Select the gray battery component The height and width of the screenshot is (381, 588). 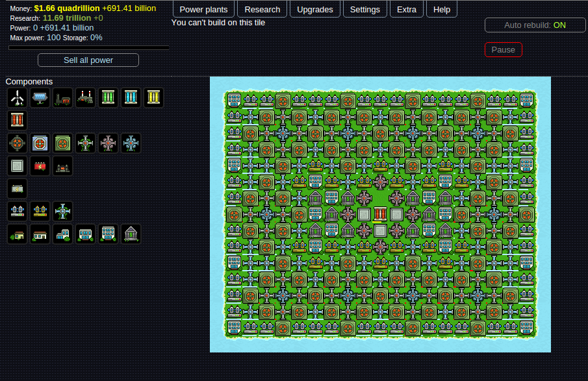point(18,188)
